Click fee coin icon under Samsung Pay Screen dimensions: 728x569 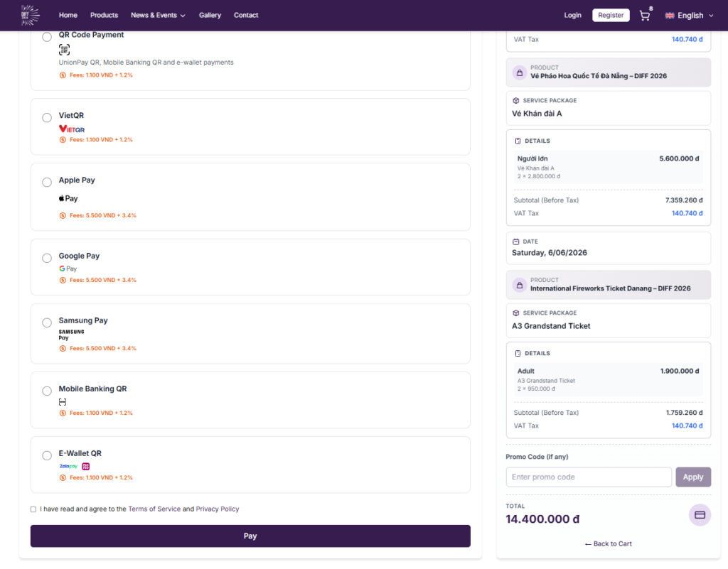coord(63,348)
